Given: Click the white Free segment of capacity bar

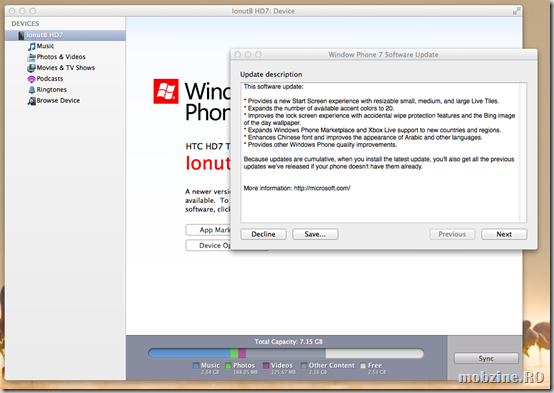Looking at the screenshot, I should click(x=375, y=353).
